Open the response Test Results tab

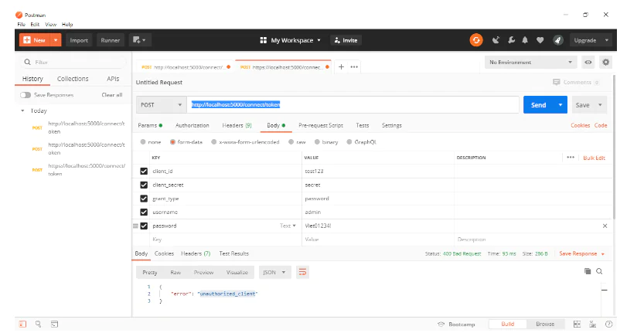tap(233, 253)
